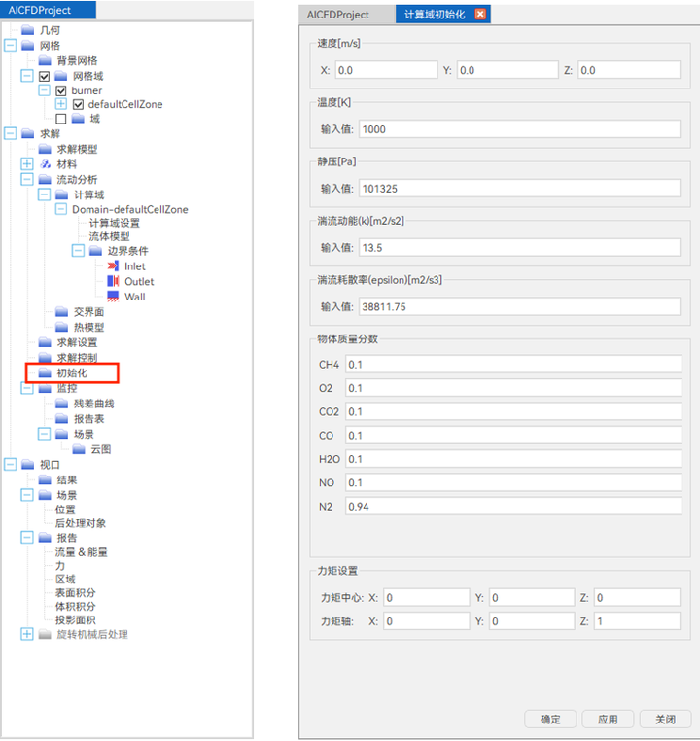Click the 力矩中心 X input field
700x741 pixels.
click(427, 597)
